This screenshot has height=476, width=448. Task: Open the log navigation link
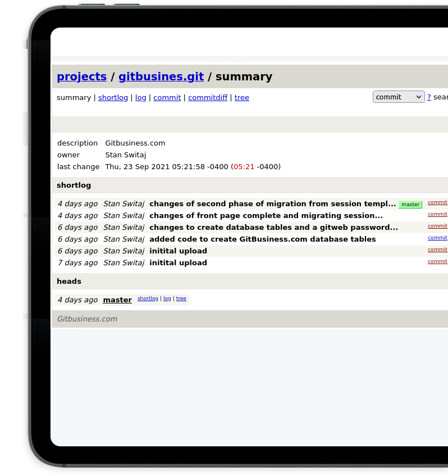(x=140, y=97)
